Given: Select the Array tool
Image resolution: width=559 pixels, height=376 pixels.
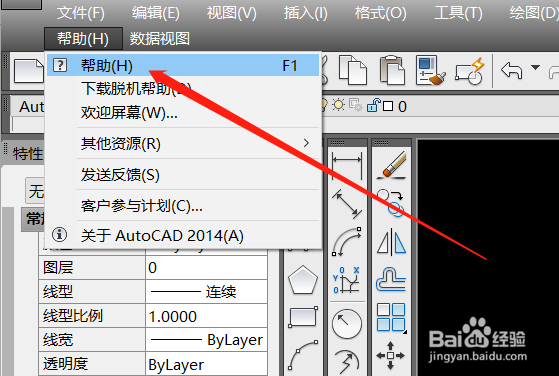Looking at the screenshot, I should point(391,318).
